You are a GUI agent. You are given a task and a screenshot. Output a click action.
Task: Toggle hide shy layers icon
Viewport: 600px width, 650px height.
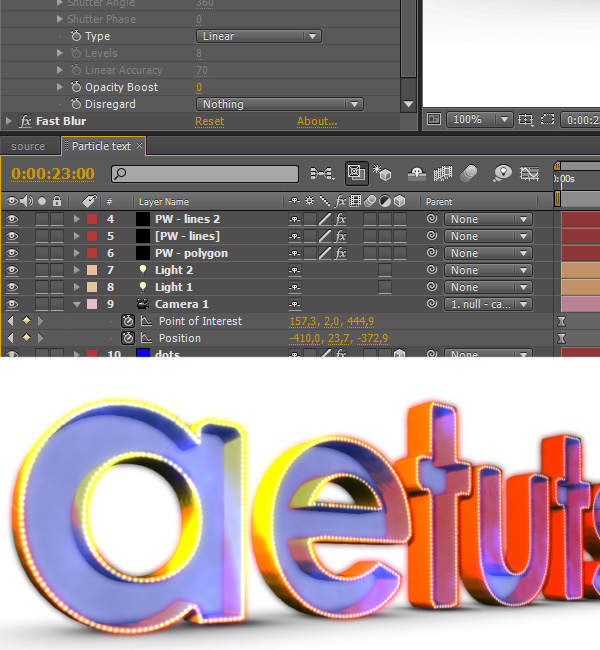pos(417,173)
